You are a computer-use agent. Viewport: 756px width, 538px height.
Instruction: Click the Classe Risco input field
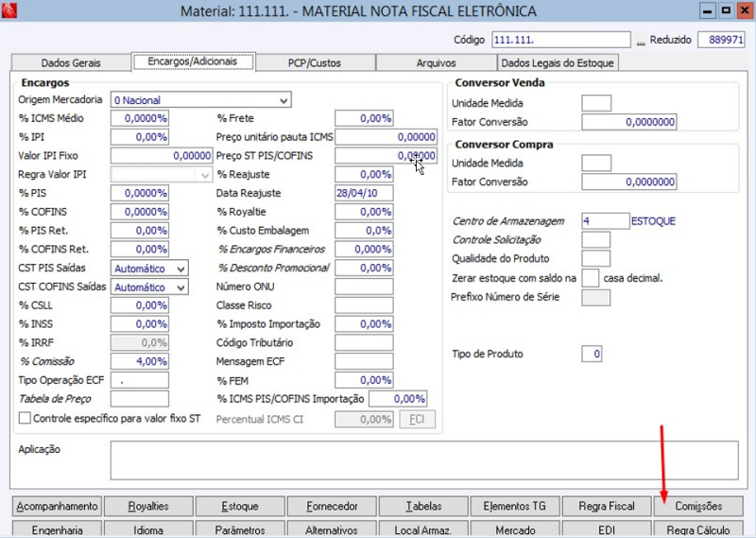(x=364, y=305)
